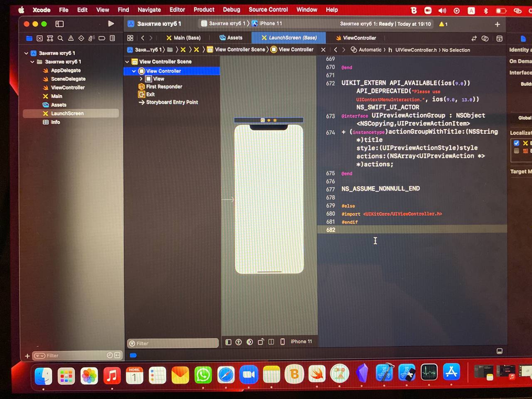Check the second unchecked Localization checkbox
532x399 pixels.
click(x=516, y=151)
